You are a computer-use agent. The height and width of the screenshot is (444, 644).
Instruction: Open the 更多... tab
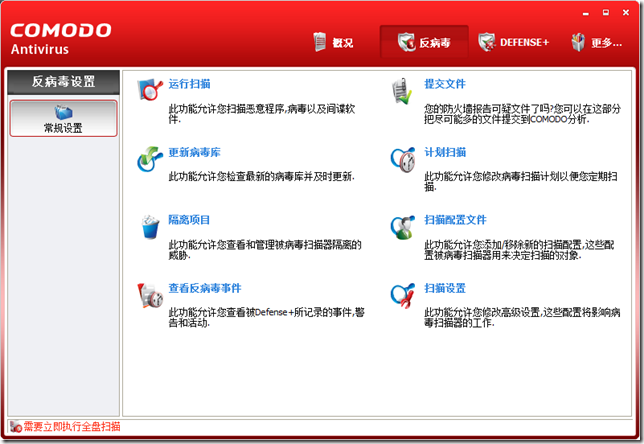(x=597, y=42)
